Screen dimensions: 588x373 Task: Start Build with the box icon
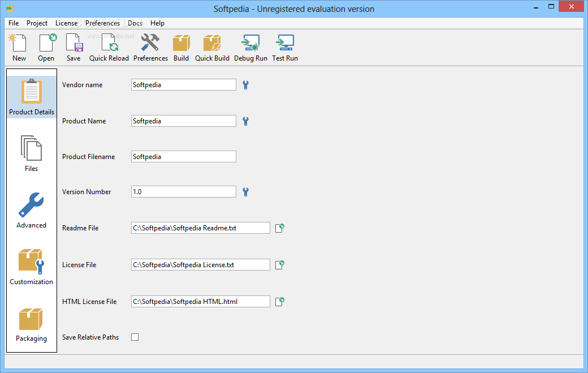[x=181, y=48]
